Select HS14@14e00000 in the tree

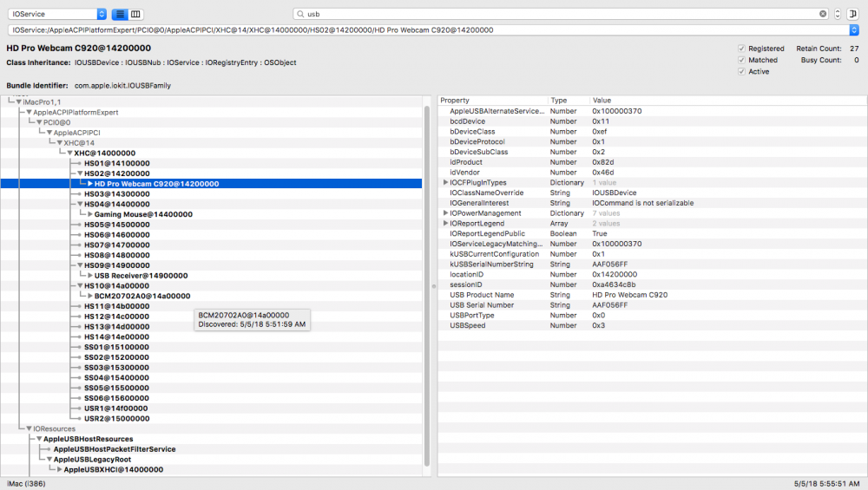click(116, 336)
